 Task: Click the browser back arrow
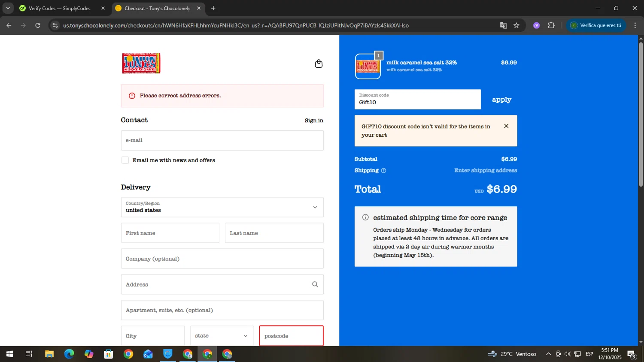coord(9,25)
